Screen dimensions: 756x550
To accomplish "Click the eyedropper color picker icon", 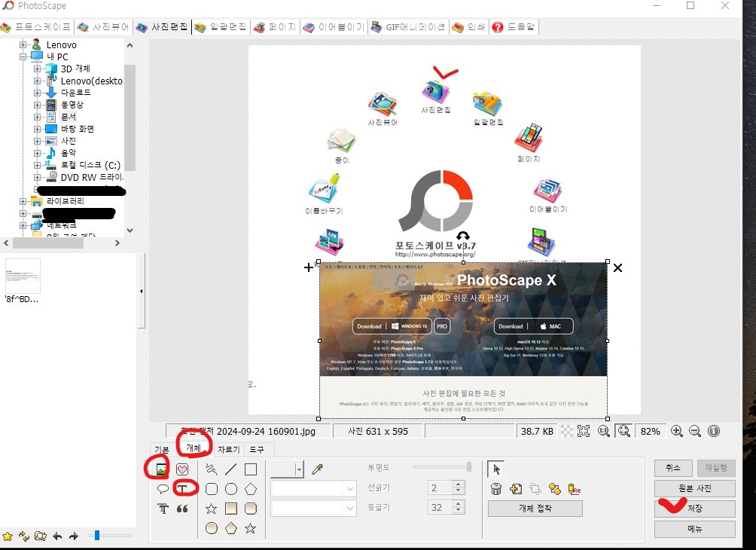I will click(317, 469).
